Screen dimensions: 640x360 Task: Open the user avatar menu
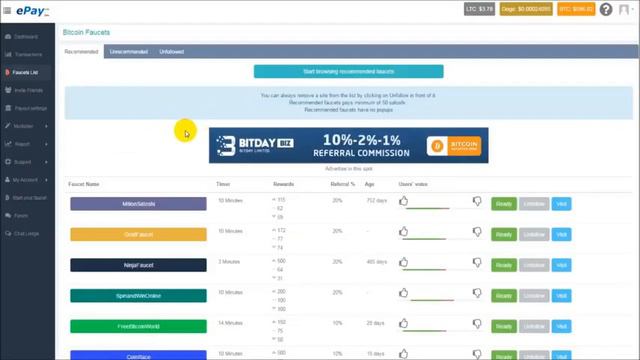[625, 9]
